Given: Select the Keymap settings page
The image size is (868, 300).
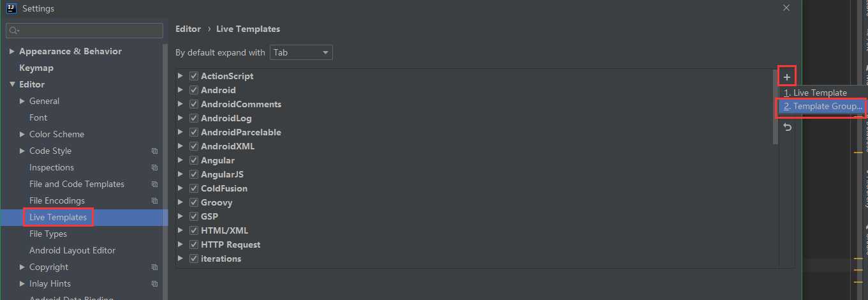Looking at the screenshot, I should click(x=36, y=68).
